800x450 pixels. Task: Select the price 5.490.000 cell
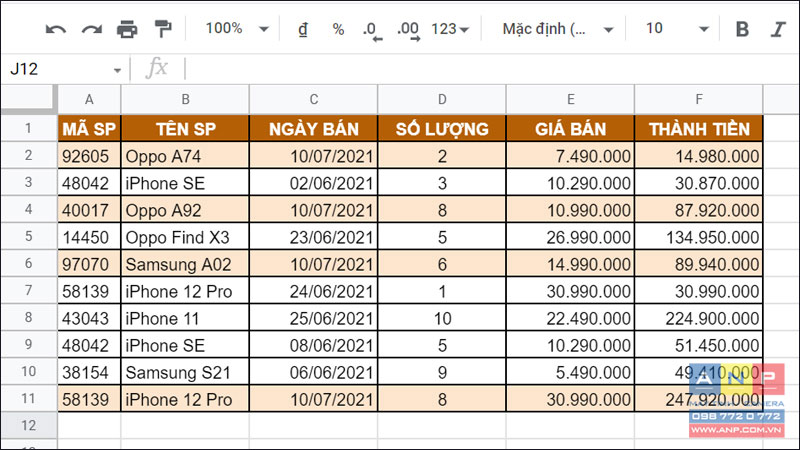pyautogui.click(x=570, y=372)
